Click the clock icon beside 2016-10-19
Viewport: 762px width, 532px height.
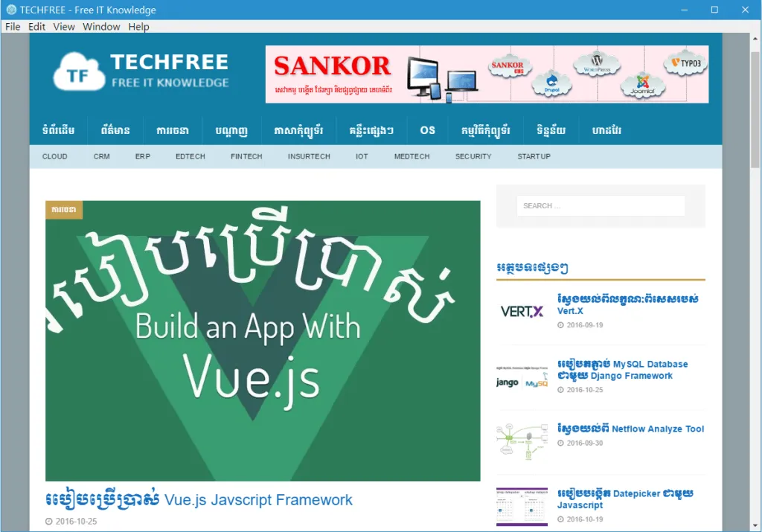pos(560,519)
